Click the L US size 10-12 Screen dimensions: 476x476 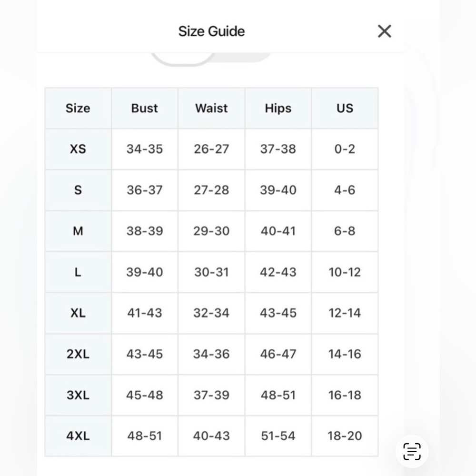pos(345,272)
